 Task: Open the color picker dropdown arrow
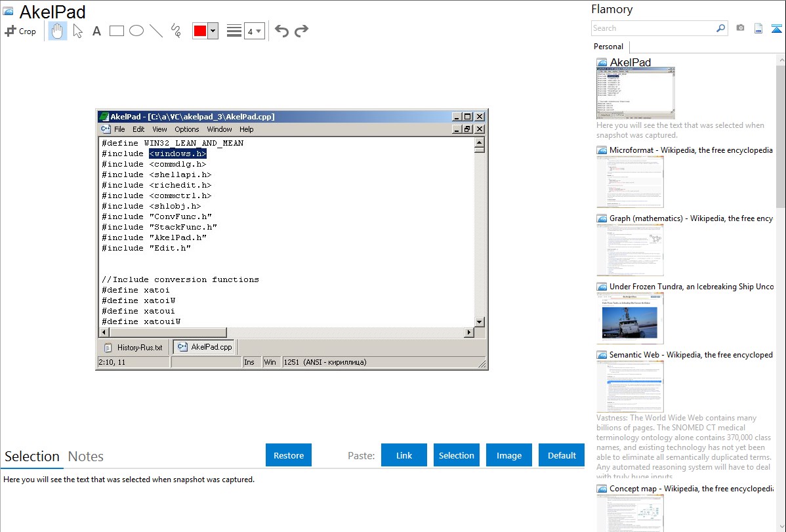pyautogui.click(x=213, y=31)
